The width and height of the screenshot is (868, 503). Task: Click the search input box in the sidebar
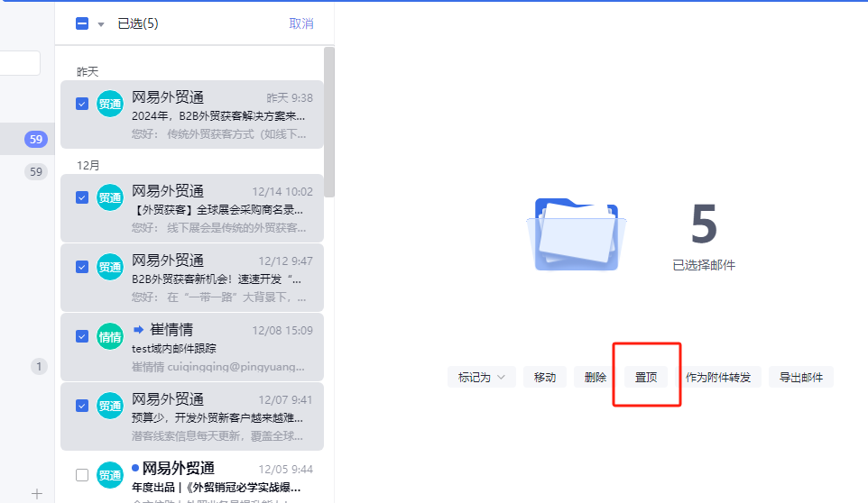(x=20, y=63)
